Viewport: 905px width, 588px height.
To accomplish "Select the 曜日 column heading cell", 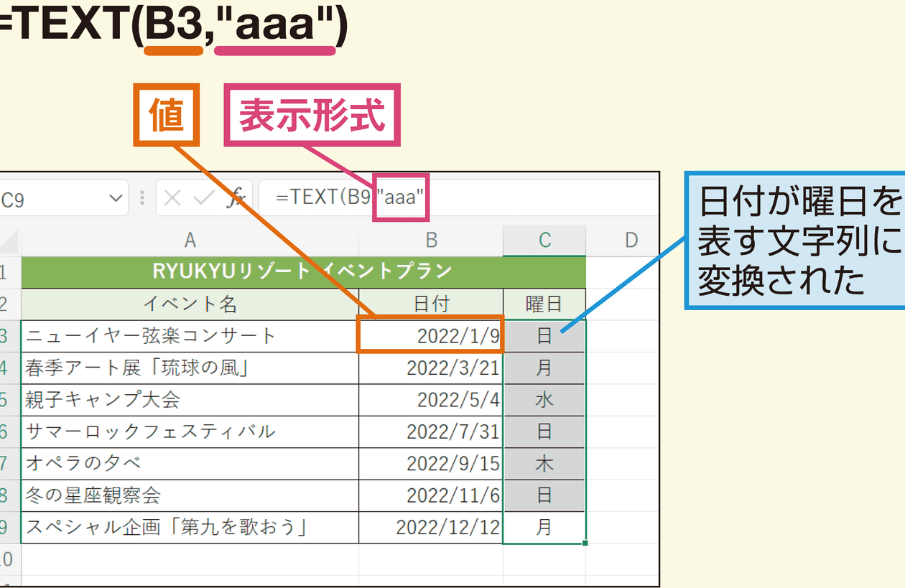I will click(544, 303).
